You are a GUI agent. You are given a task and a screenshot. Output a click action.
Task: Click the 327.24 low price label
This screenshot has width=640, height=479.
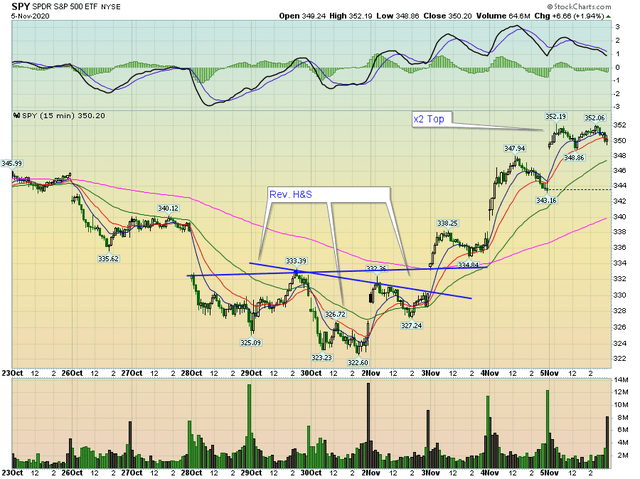click(x=411, y=326)
